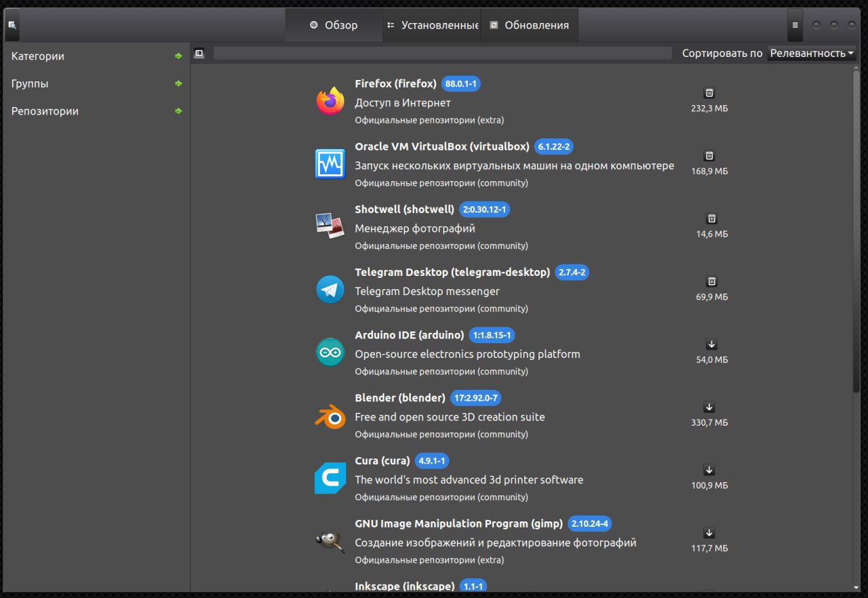
Task: Expand the Категории sidebar entry
Action: (x=96, y=56)
